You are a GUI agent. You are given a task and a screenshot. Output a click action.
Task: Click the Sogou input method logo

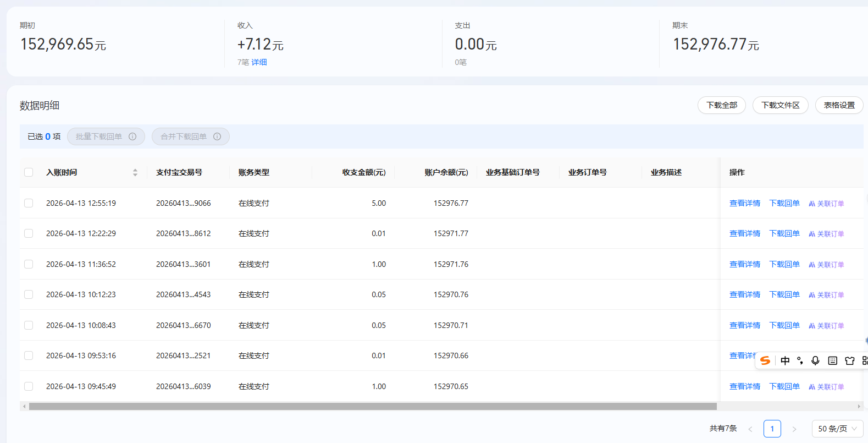(x=765, y=360)
